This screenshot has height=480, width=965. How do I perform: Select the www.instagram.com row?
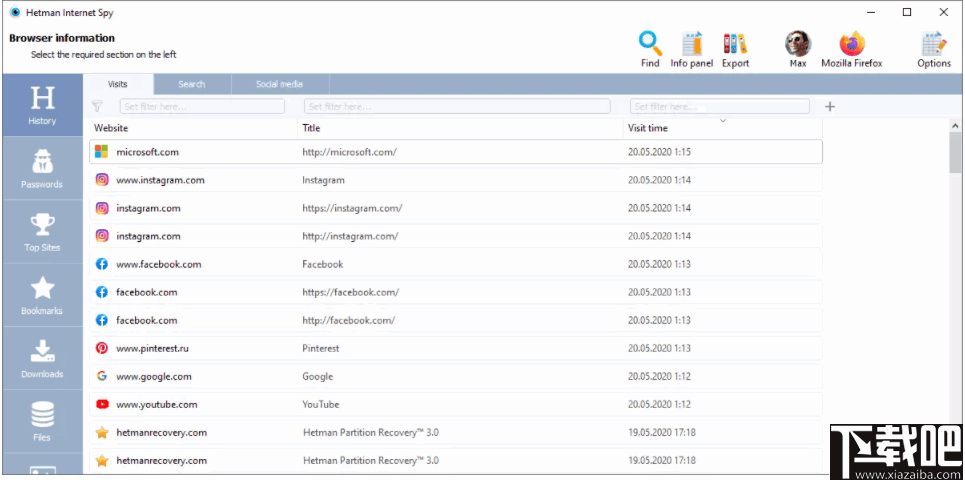[x=456, y=180]
